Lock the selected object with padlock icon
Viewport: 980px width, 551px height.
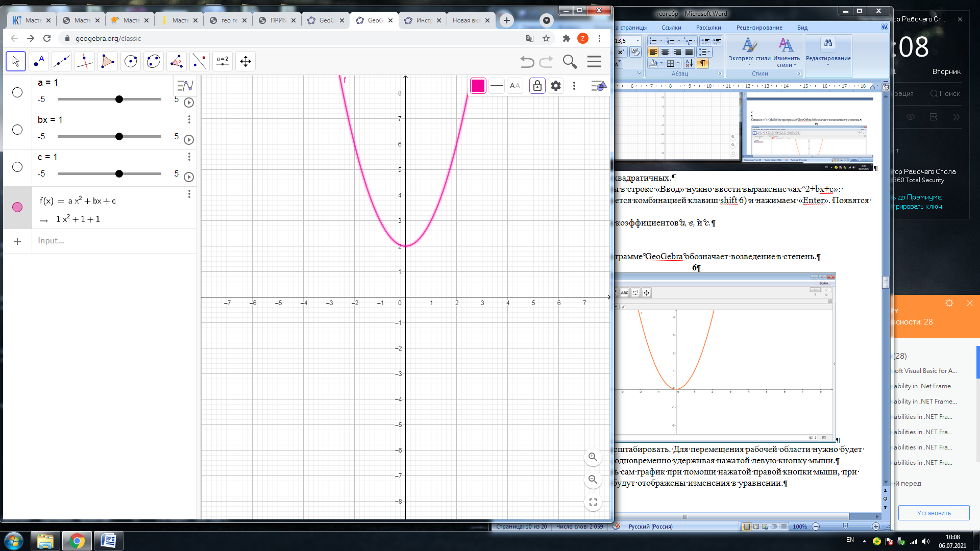pyautogui.click(x=537, y=86)
